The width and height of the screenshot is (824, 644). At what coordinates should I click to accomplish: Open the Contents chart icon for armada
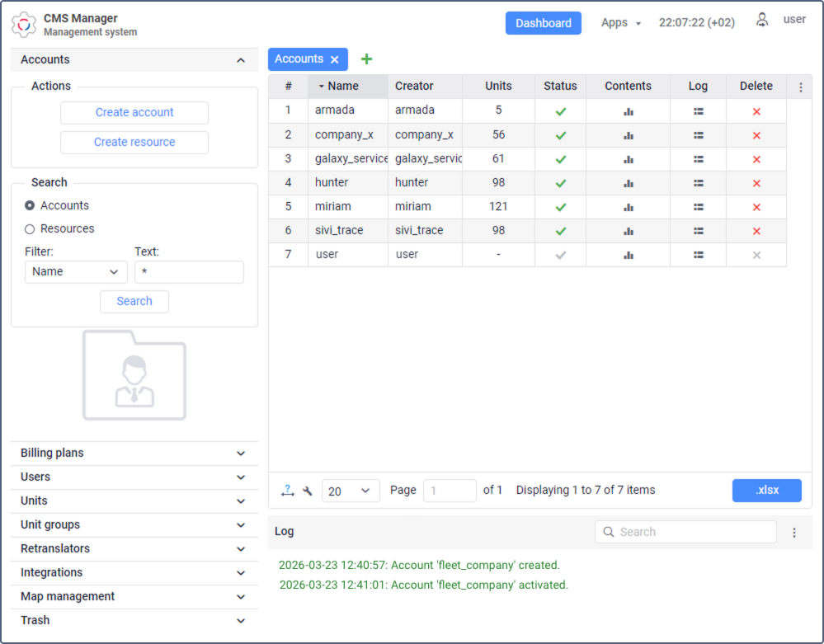coord(628,110)
